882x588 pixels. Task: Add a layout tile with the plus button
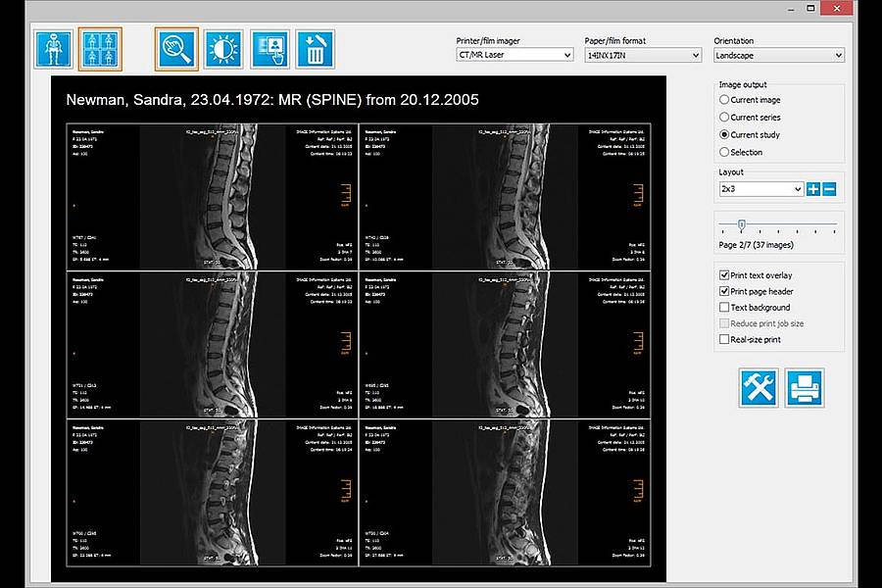pyautogui.click(x=812, y=189)
